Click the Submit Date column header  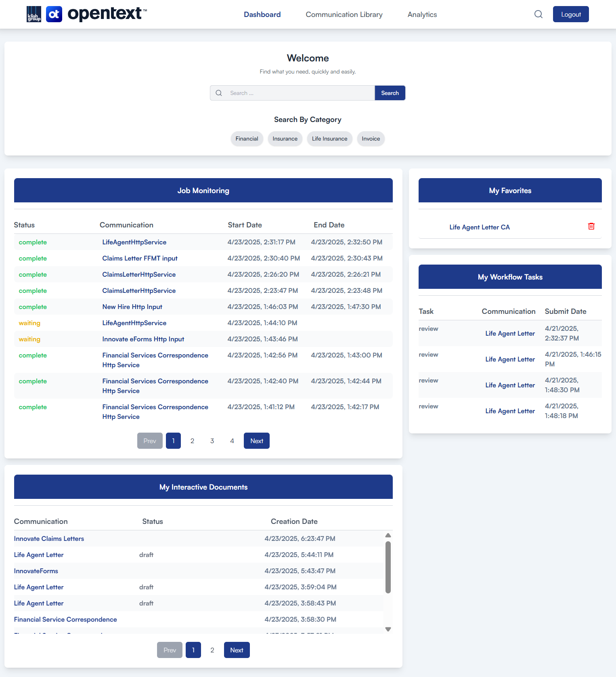coord(566,311)
